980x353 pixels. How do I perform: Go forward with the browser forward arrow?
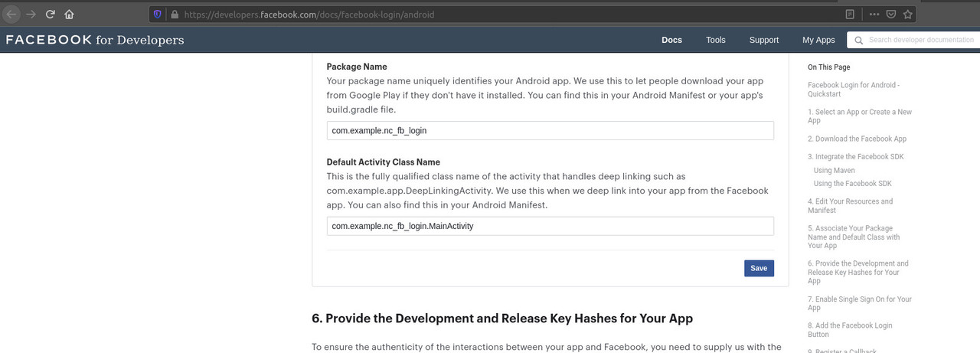(31, 14)
